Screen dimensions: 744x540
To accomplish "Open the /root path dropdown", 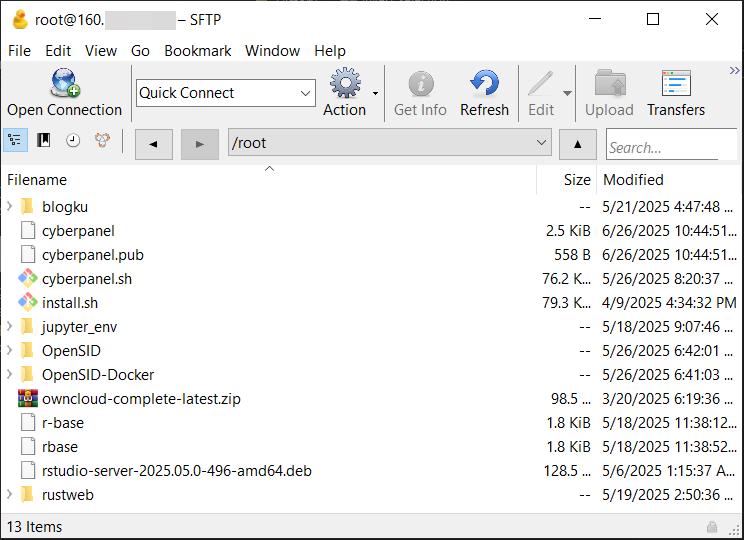I will point(541,142).
